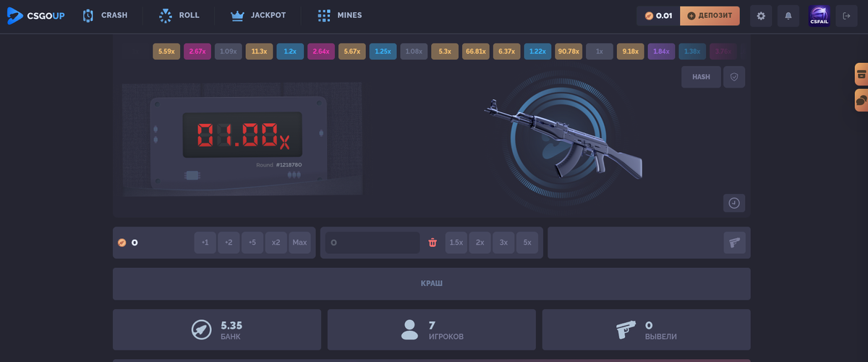
Task: Set auto cashout to 5x
Action: pos(527,243)
